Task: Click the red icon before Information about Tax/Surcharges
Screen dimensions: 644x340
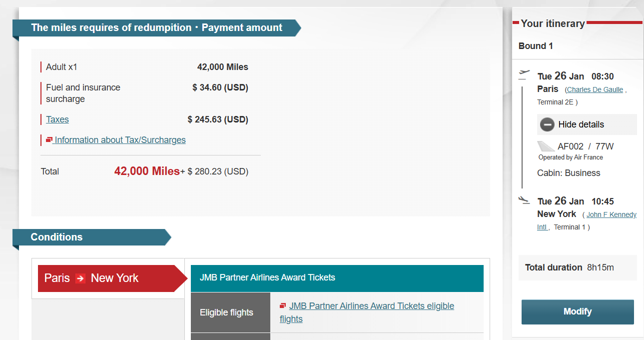Action: tap(49, 139)
